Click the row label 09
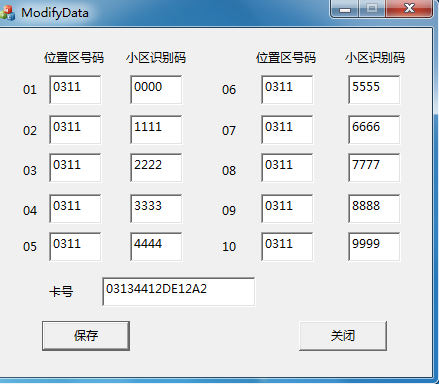Viewport: 439px width, 384px height. coord(229,211)
